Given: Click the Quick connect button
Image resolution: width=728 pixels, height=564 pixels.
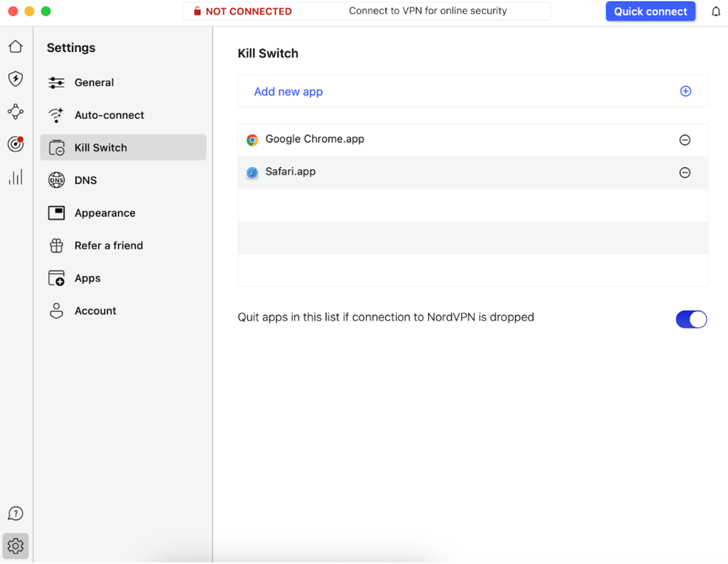Looking at the screenshot, I should pos(651,11).
